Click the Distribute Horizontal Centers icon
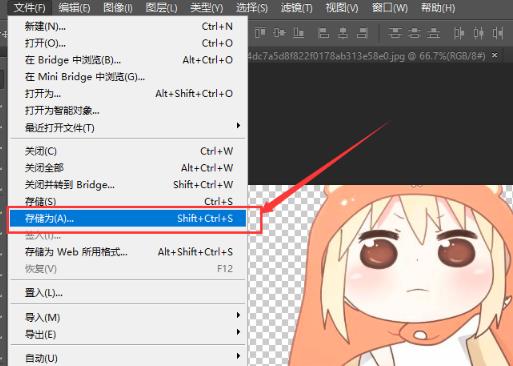Viewport: 513px width, 366px height. [x=479, y=33]
